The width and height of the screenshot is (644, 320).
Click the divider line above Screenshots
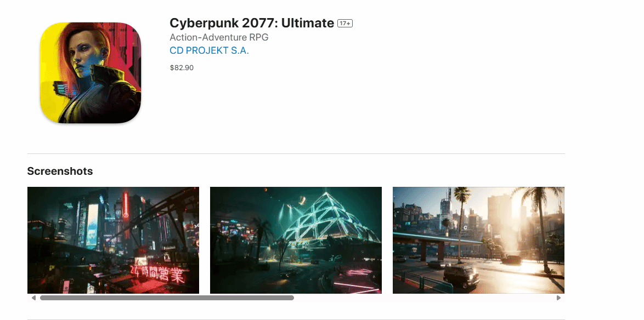click(x=296, y=154)
